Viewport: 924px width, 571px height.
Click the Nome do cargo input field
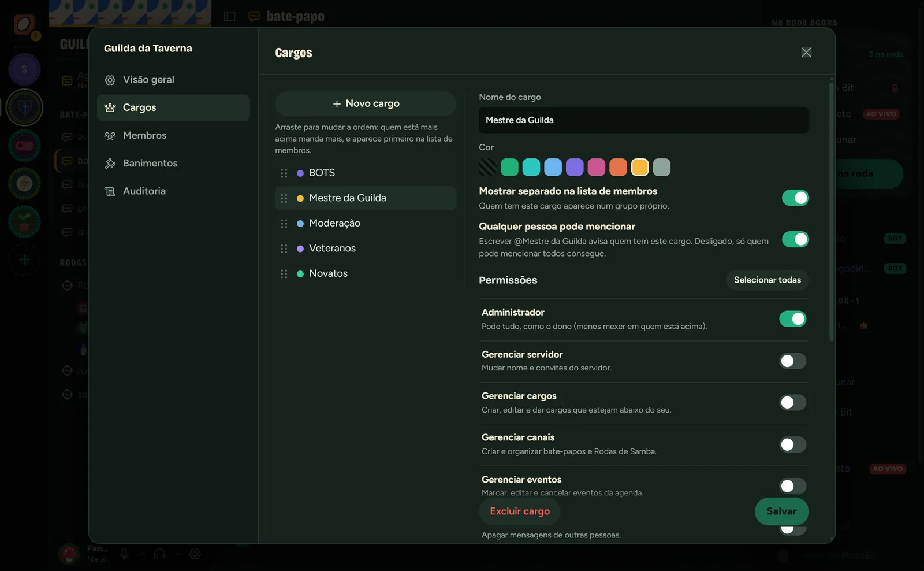[x=644, y=120]
